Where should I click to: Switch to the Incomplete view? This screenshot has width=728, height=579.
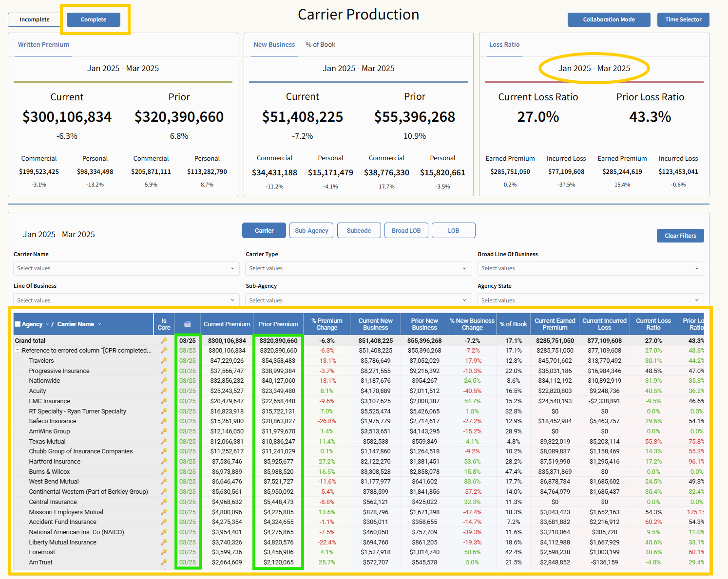(x=35, y=19)
